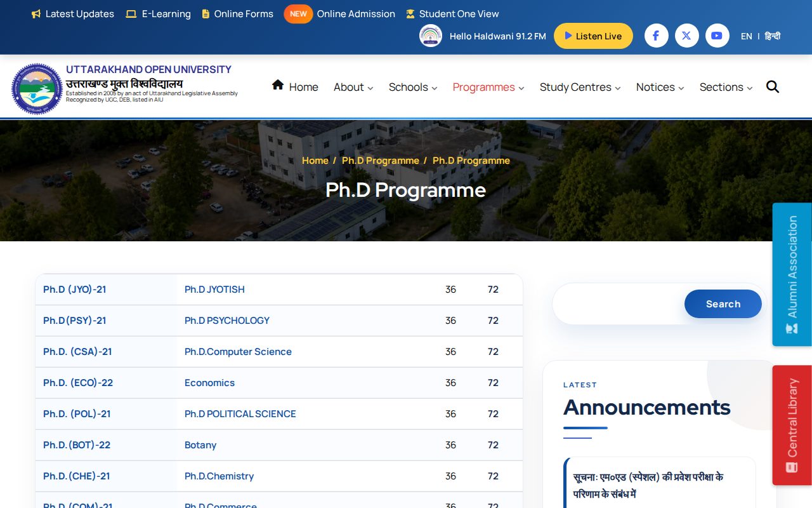Click the Hello Haldwani radio logo
The width and height of the screenshot is (812, 508).
pyautogui.click(x=431, y=36)
